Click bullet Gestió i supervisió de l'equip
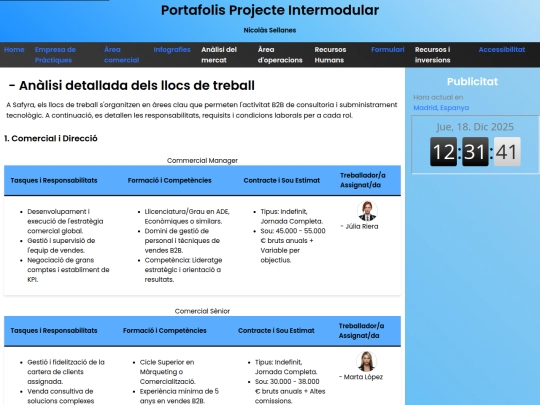 (x=61, y=246)
